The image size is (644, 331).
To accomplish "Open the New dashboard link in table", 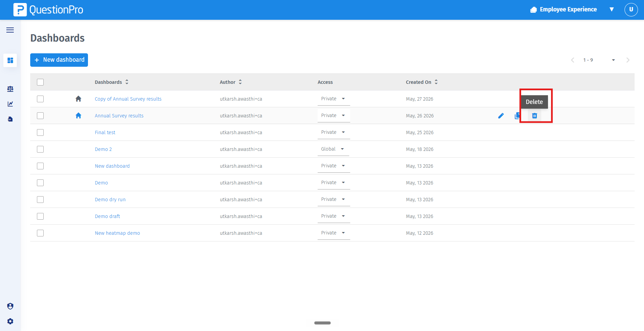I will tap(112, 166).
